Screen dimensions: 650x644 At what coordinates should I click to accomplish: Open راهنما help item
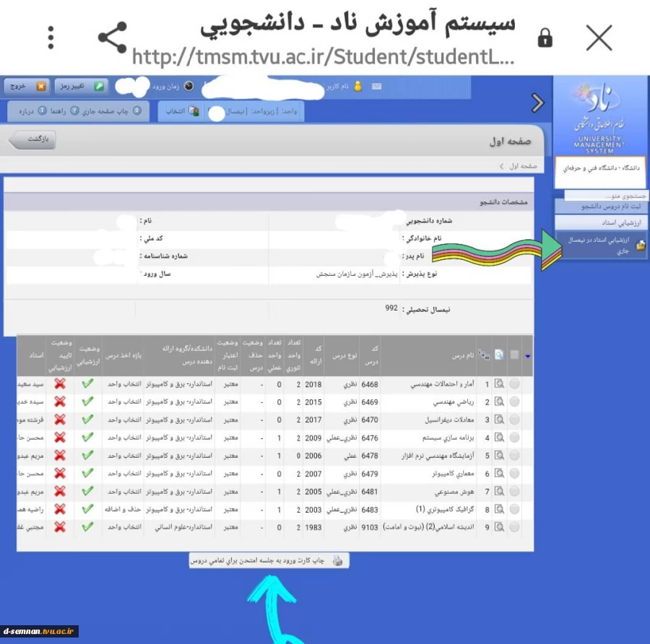tap(64, 110)
